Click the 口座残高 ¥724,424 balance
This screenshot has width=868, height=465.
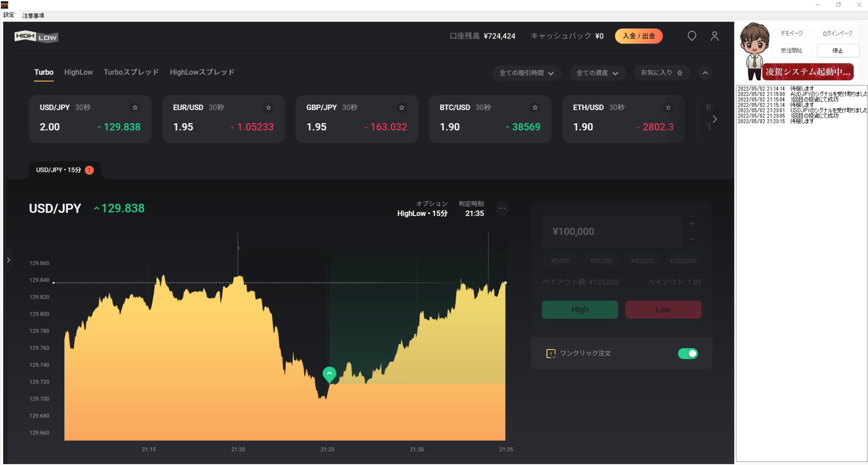(x=482, y=36)
